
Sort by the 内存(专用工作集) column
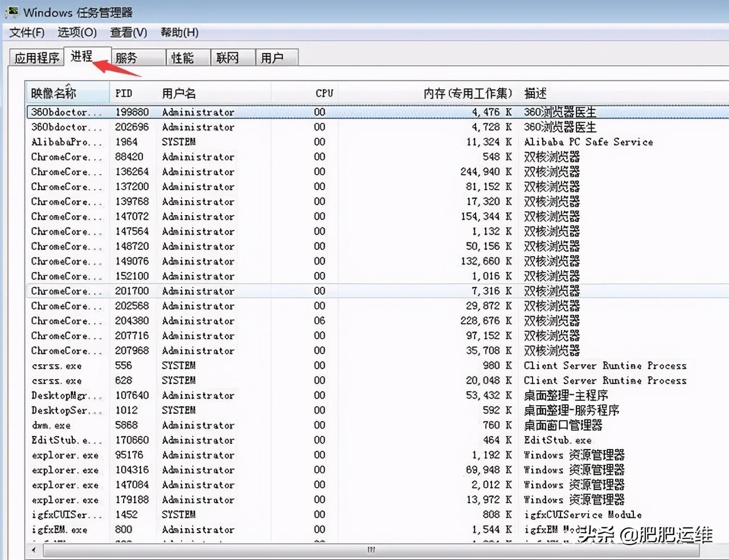tap(468, 93)
